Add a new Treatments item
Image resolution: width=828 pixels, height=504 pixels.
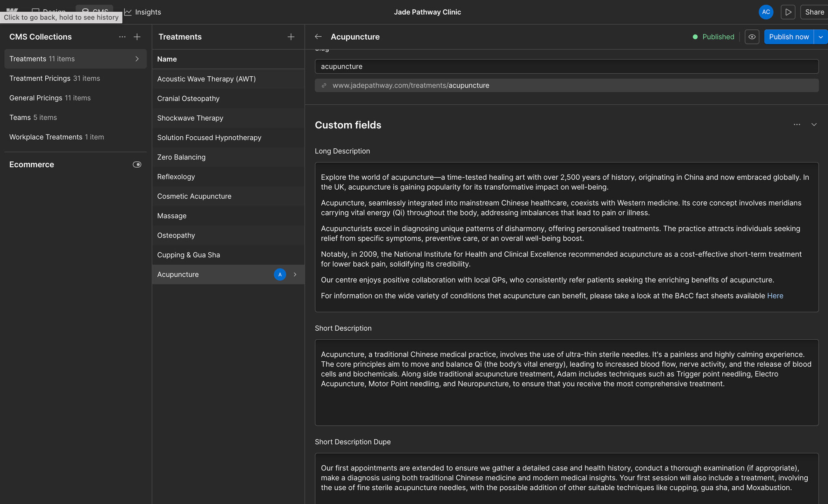pyautogui.click(x=291, y=37)
